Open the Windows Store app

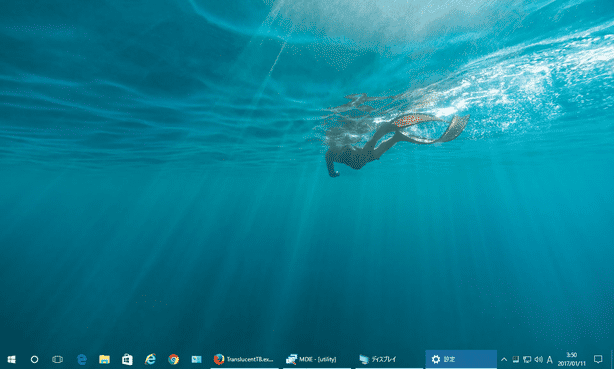point(127,359)
